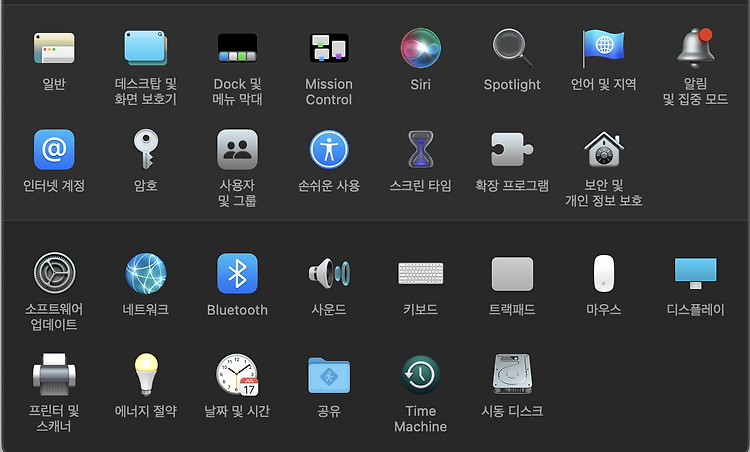
Task: Open 트랙패드 trackpad icon
Action: (512, 274)
